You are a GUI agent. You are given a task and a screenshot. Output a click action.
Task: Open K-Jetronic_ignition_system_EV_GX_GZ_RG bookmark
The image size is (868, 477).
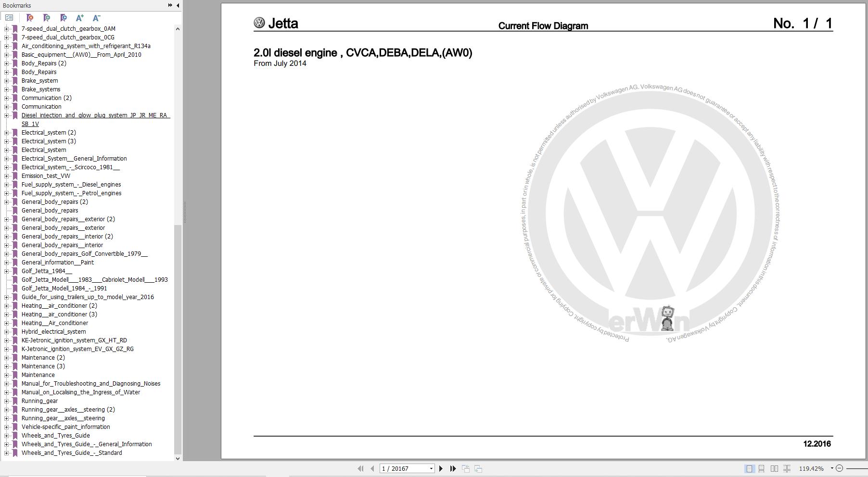(77, 349)
